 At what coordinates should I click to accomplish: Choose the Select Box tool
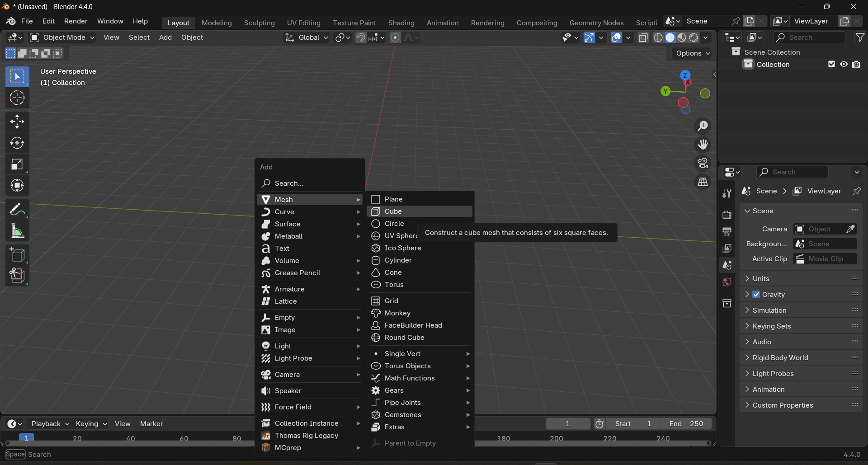tap(17, 76)
